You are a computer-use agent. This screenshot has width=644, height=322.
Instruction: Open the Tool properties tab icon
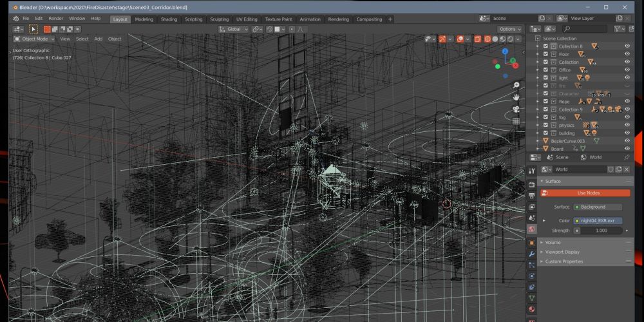[532, 171]
